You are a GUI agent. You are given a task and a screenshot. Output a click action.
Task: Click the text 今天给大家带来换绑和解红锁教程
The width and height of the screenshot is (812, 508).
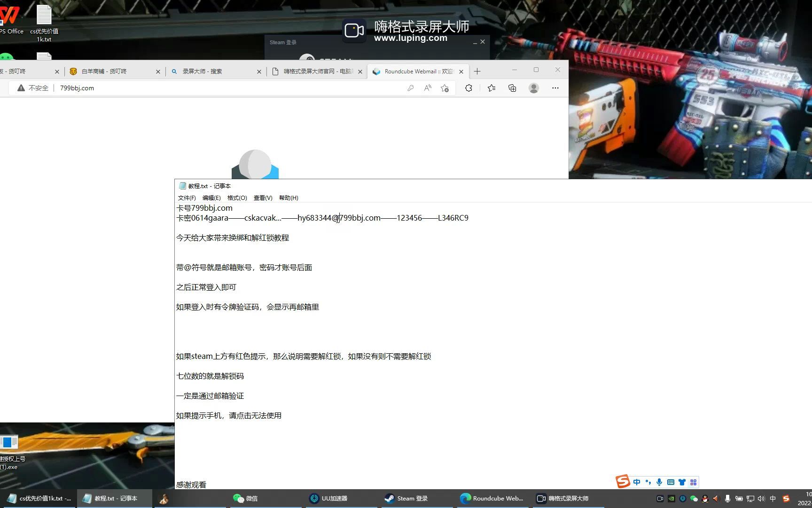pos(233,238)
